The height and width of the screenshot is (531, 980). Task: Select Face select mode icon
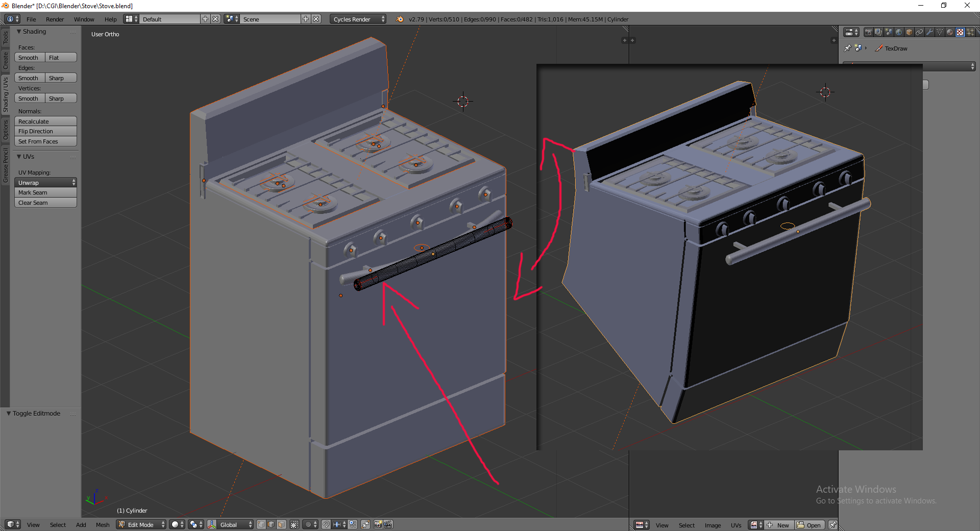(281, 524)
